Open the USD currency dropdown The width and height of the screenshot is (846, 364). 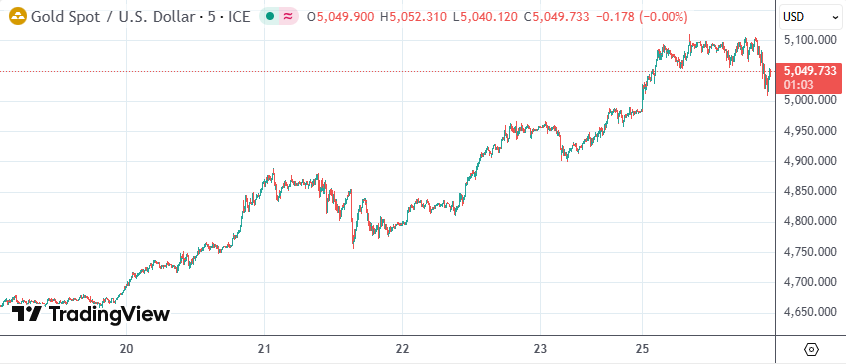(811, 17)
